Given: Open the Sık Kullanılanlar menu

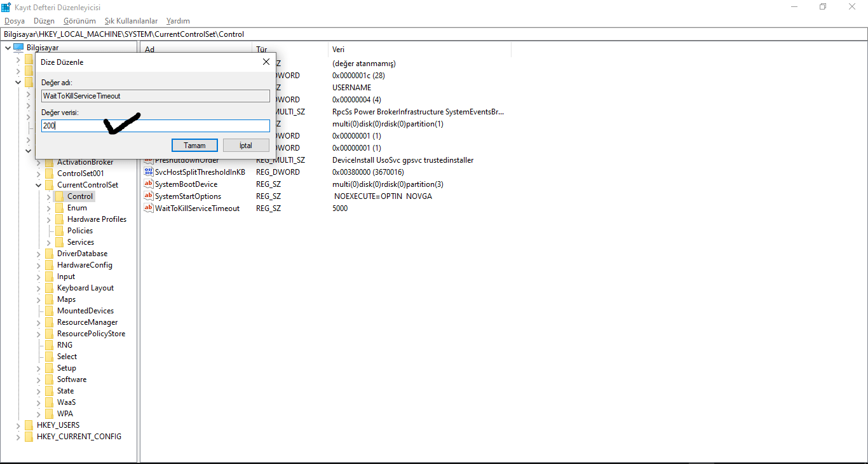Looking at the screenshot, I should 132,21.
